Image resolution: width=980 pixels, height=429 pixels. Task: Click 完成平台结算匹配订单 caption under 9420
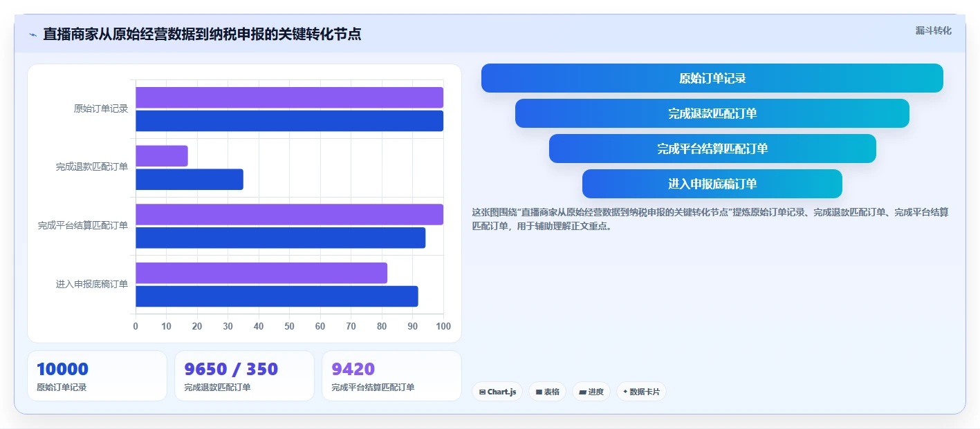[373, 388]
